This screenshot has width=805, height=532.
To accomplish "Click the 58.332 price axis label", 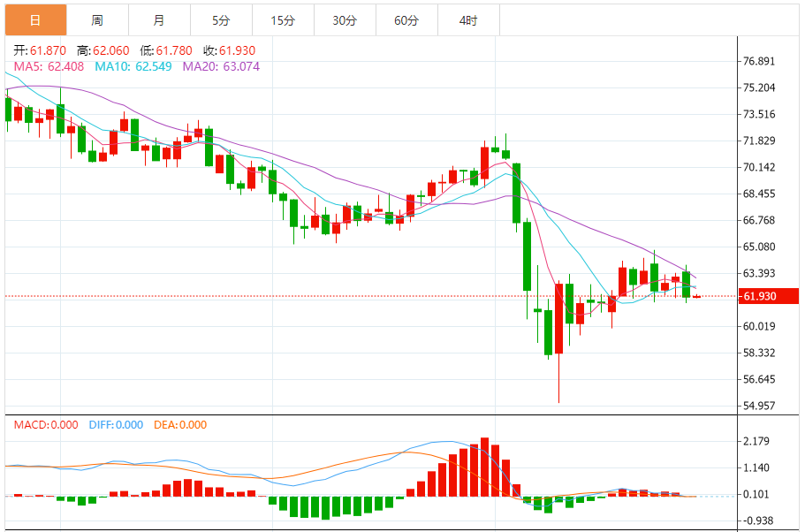I will [759, 353].
